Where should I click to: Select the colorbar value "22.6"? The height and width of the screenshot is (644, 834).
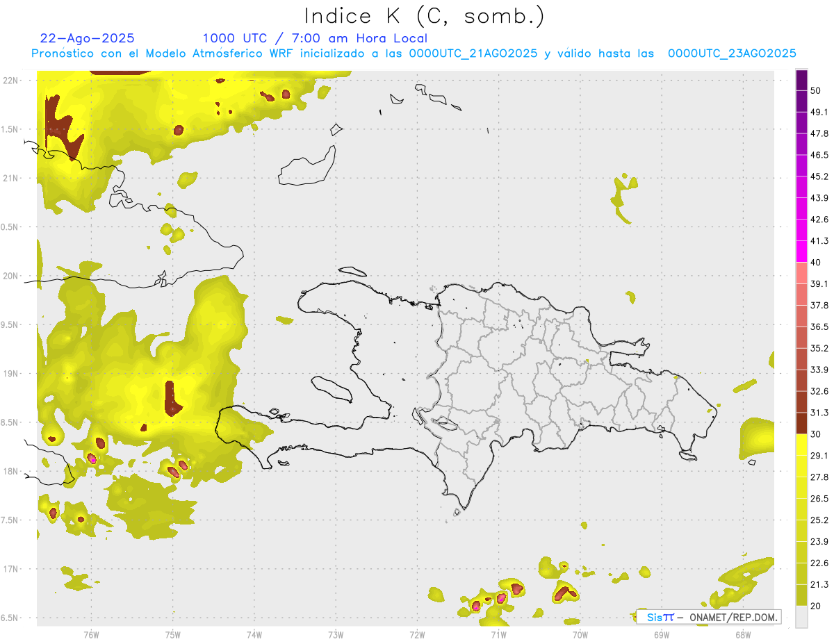pos(819,563)
